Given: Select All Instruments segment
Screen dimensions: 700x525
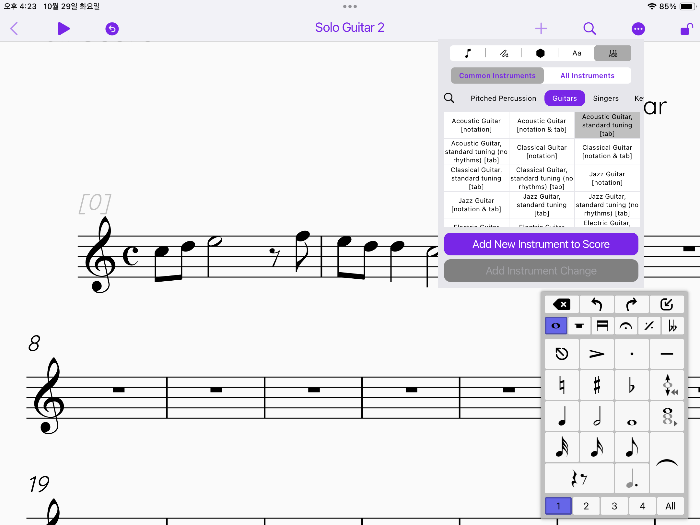Looking at the screenshot, I should pos(587,75).
